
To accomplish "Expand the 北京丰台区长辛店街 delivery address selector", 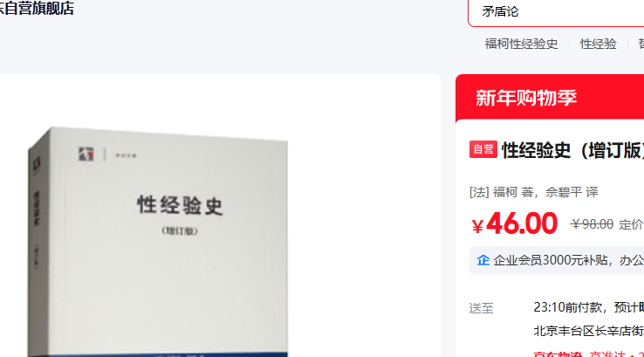I will pos(588,331).
